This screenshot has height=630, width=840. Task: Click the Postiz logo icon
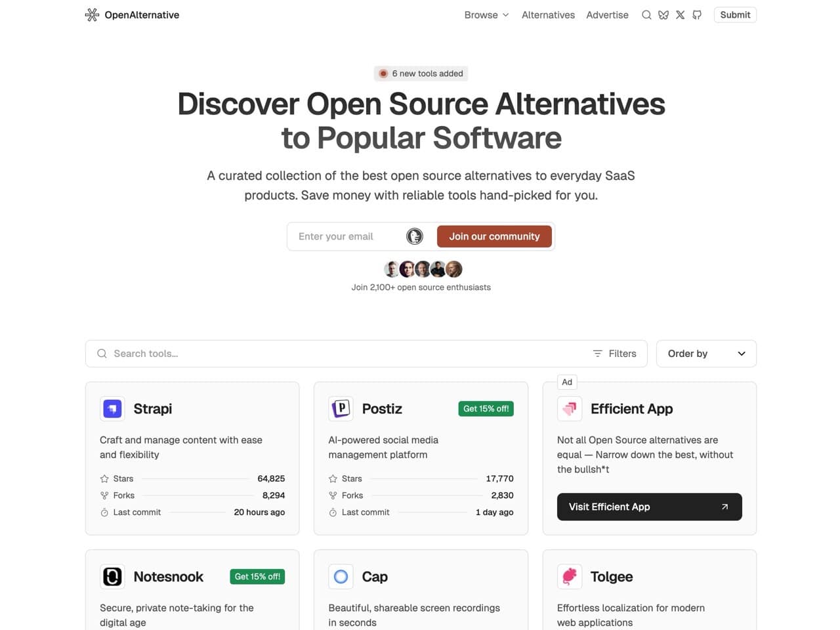point(341,409)
